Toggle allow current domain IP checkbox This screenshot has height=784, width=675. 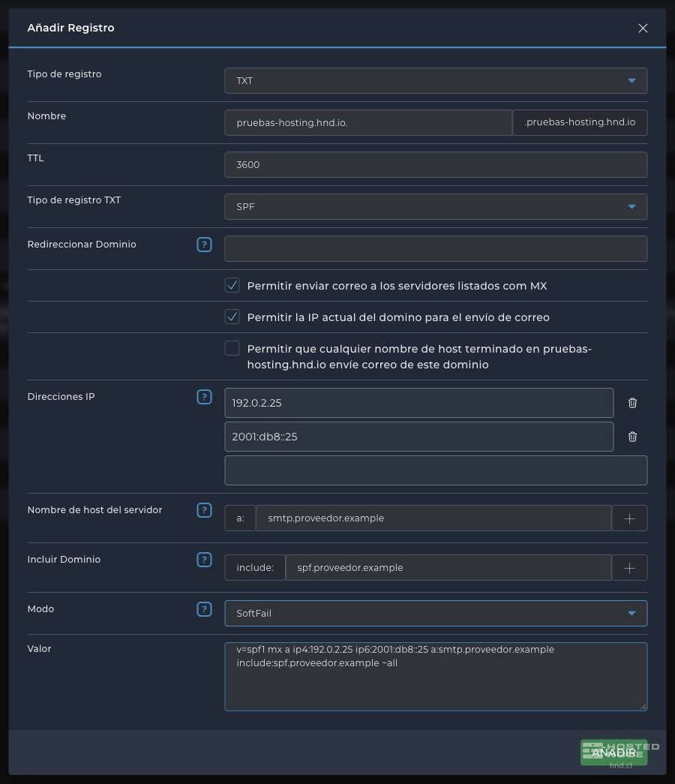[x=232, y=317]
